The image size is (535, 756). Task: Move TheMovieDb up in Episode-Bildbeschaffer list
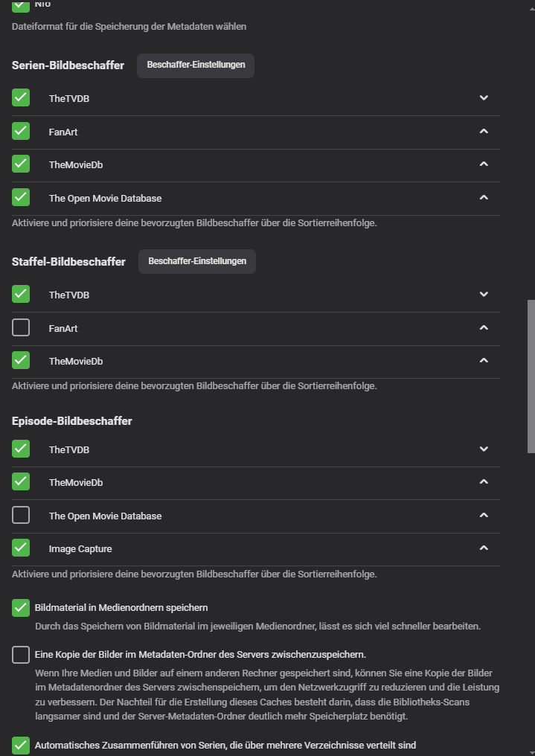484,482
